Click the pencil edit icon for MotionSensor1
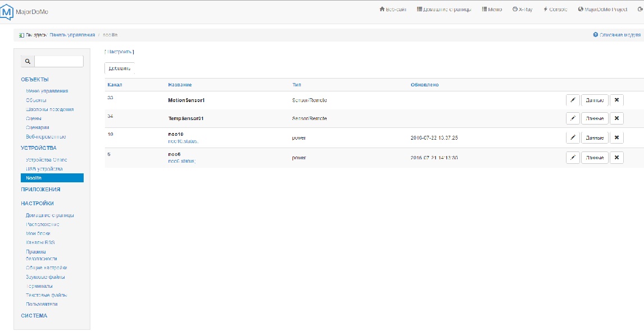Screen dimensions: 644x331 pos(572,100)
